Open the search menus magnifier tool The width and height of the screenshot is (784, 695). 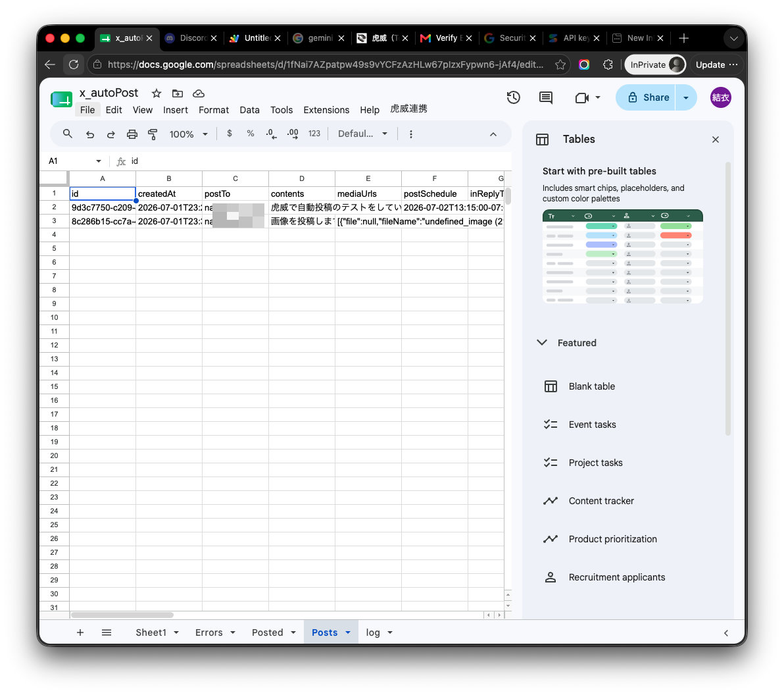click(68, 134)
